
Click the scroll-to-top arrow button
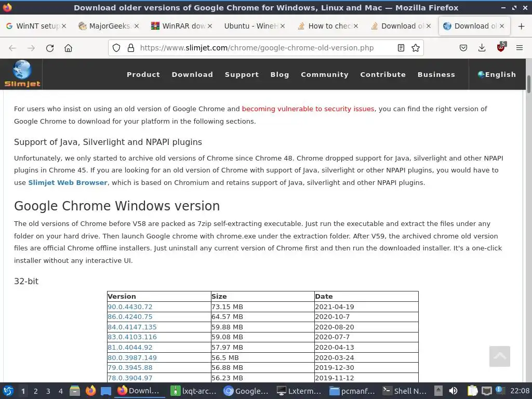[499, 356]
